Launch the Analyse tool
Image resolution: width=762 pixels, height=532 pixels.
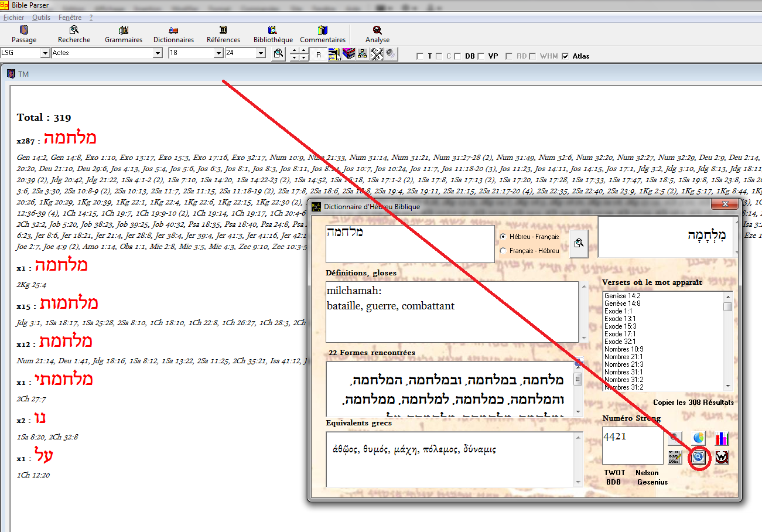pos(377,35)
